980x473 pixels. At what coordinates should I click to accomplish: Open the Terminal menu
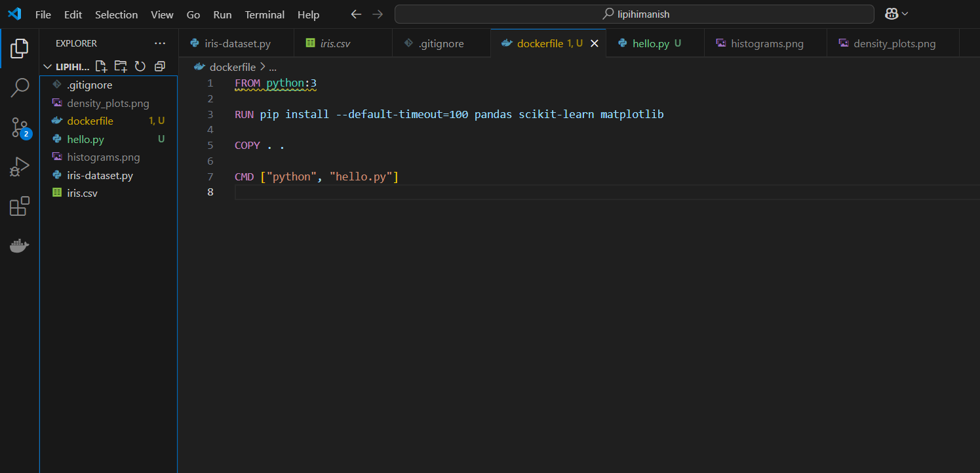point(265,14)
